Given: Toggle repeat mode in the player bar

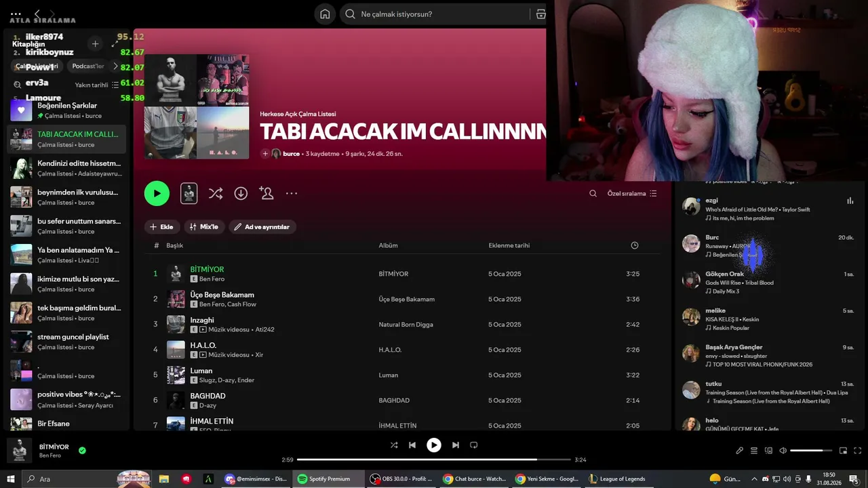Looking at the screenshot, I should coord(474,445).
